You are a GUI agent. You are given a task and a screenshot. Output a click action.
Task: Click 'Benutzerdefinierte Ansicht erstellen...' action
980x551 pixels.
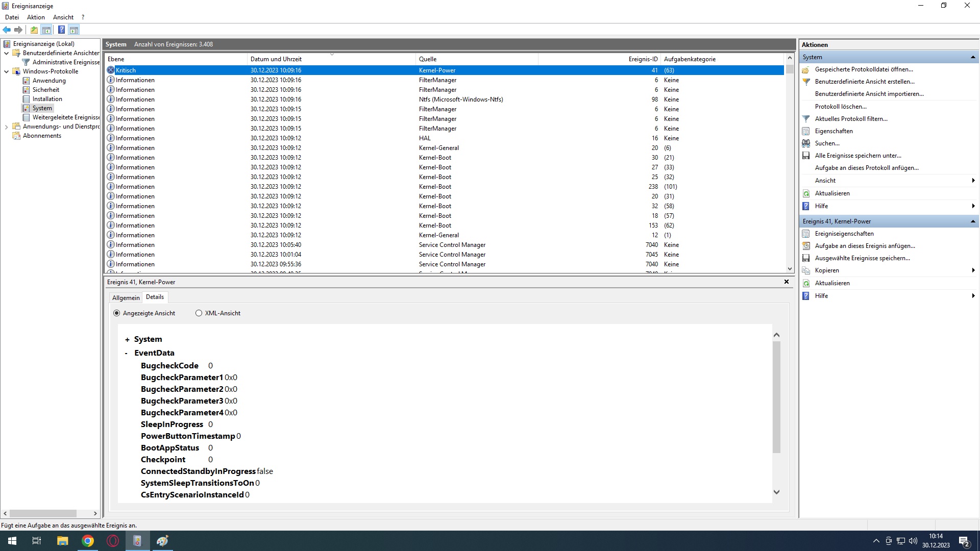tap(864, 82)
